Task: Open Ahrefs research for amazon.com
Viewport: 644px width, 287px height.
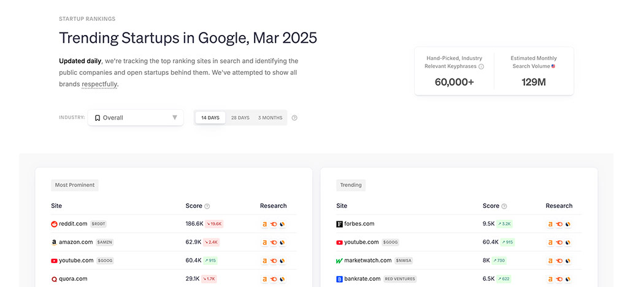Action: [264, 243]
